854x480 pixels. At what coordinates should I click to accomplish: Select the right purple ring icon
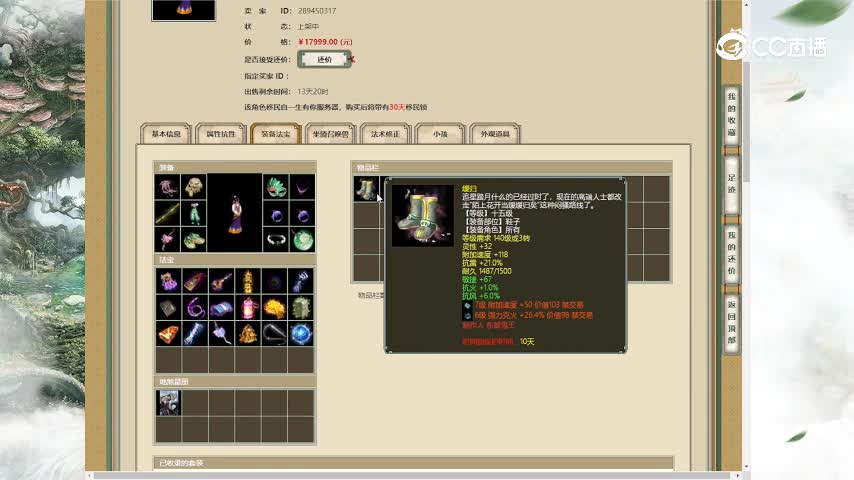[x=302, y=214]
